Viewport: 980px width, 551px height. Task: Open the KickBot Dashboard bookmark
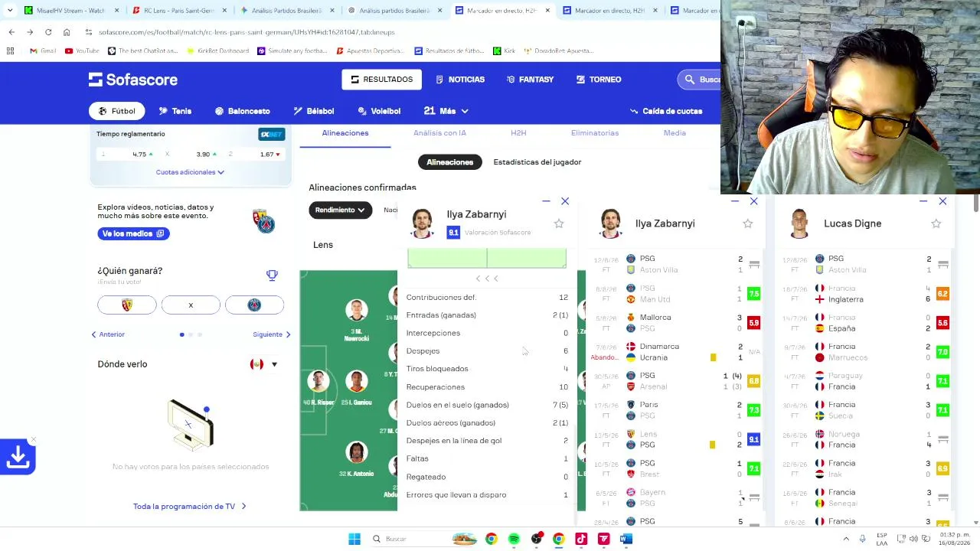pos(217,51)
